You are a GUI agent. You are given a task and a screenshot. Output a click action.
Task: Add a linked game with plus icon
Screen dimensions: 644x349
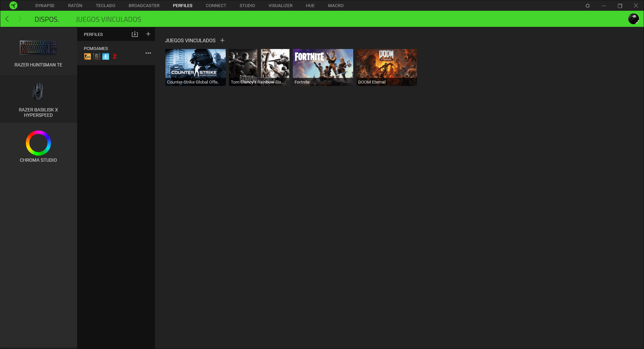[222, 40]
